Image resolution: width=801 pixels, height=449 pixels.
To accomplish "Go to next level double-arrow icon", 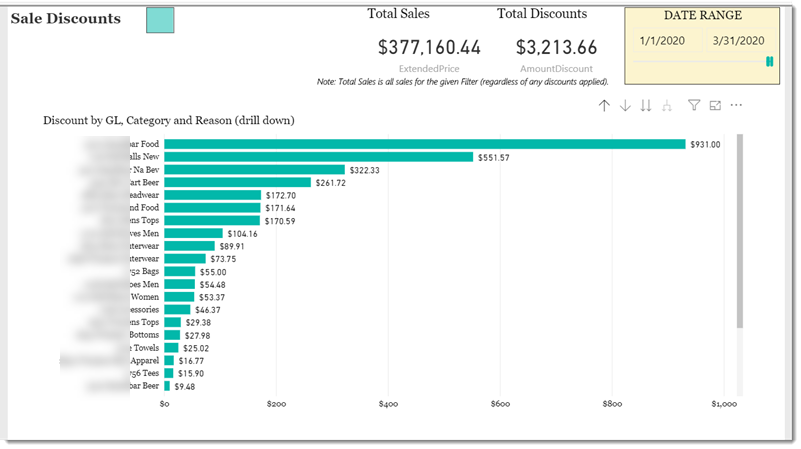I will point(646,106).
